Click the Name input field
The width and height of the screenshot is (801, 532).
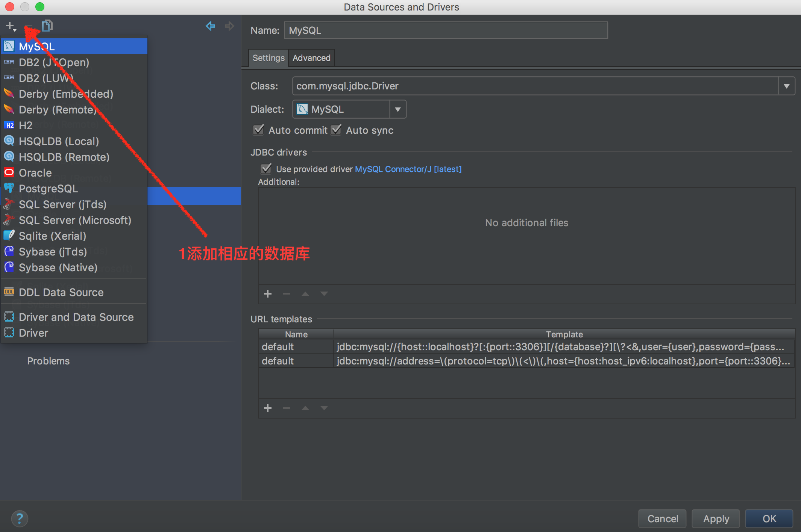tap(446, 30)
